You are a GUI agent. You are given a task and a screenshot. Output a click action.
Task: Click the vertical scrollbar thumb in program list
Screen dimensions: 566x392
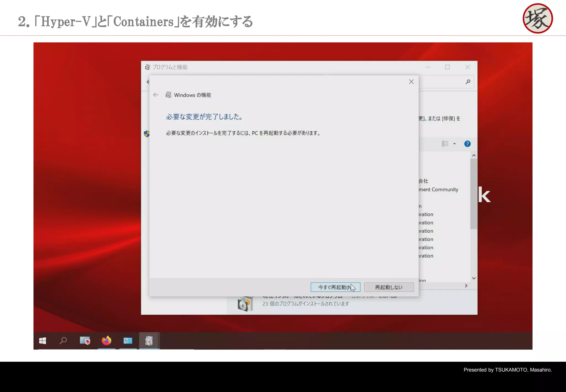click(474, 194)
